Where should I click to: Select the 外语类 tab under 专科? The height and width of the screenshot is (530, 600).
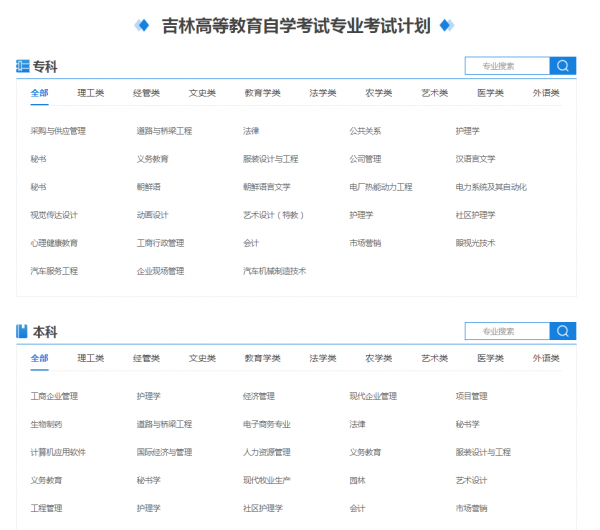(546, 93)
